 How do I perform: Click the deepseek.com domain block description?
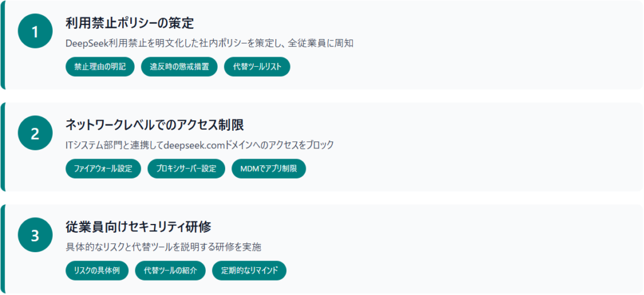point(200,145)
